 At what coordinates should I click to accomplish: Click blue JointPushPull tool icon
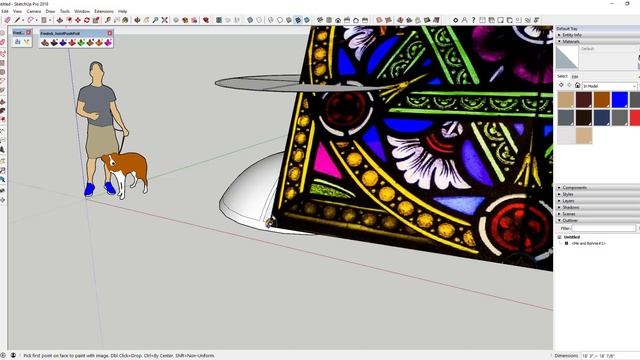tap(63, 42)
